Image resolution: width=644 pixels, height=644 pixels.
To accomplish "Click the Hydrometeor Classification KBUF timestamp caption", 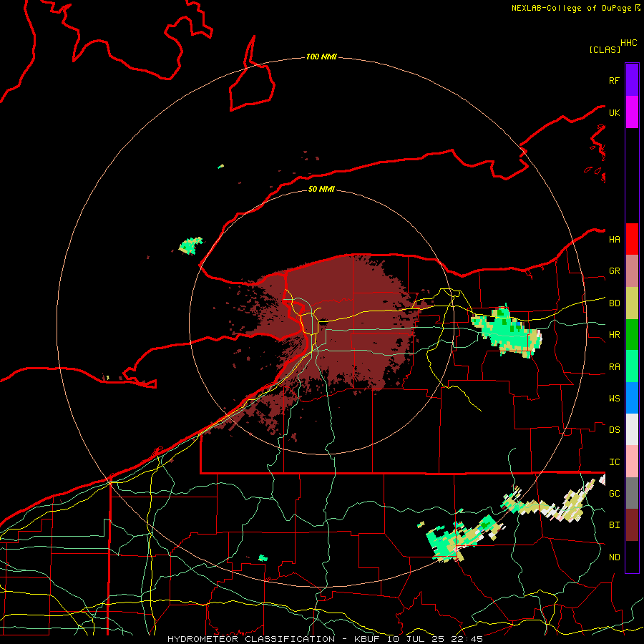I will click(x=325, y=639).
